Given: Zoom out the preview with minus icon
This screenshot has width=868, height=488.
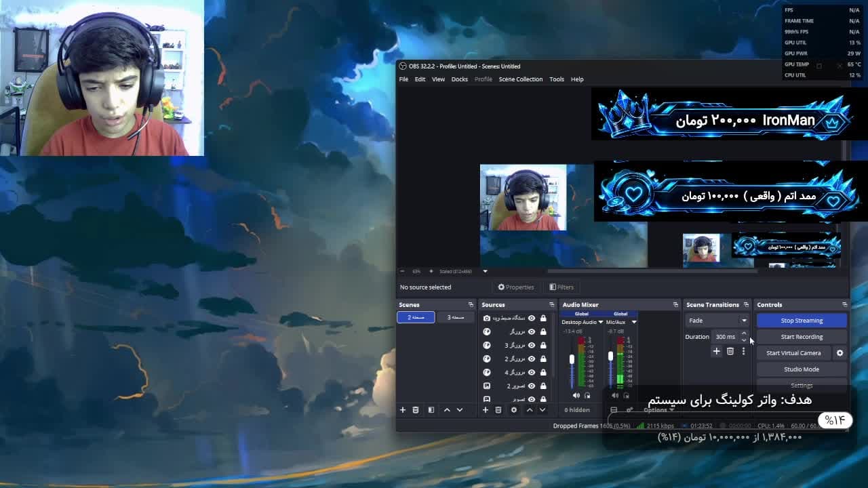Looking at the screenshot, I should (x=402, y=271).
